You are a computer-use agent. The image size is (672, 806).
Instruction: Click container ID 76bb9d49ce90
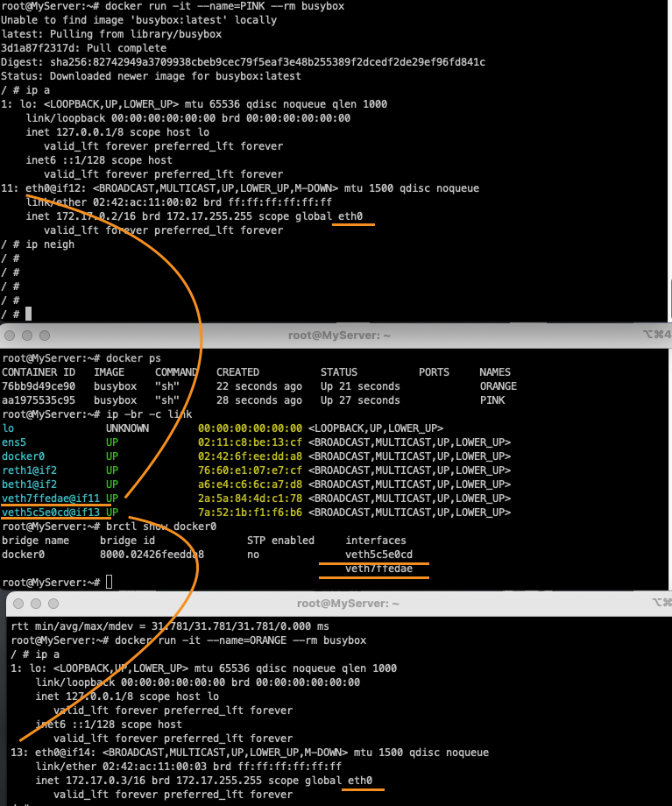pos(39,386)
